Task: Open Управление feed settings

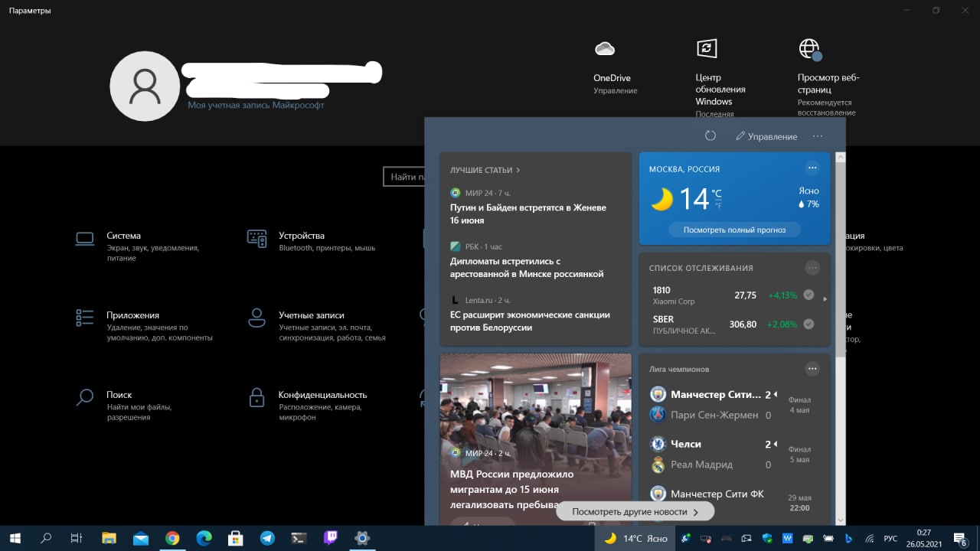Action: (x=766, y=136)
